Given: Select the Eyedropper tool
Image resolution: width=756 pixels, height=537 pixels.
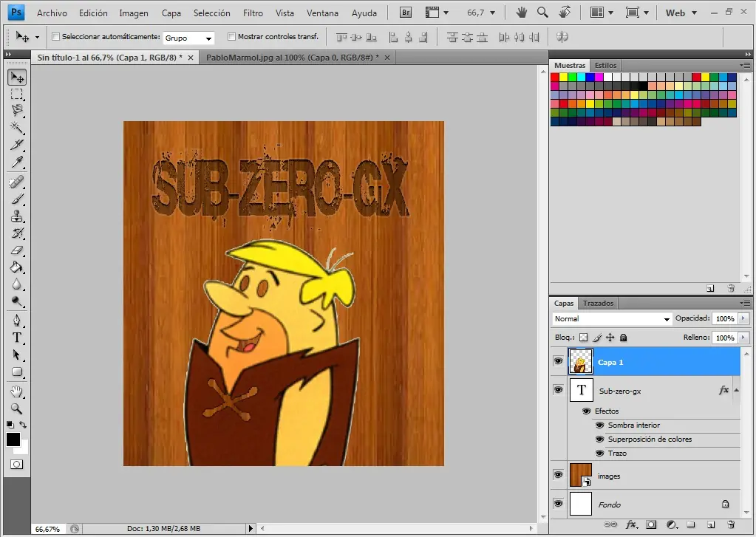Looking at the screenshot, I should [17, 162].
